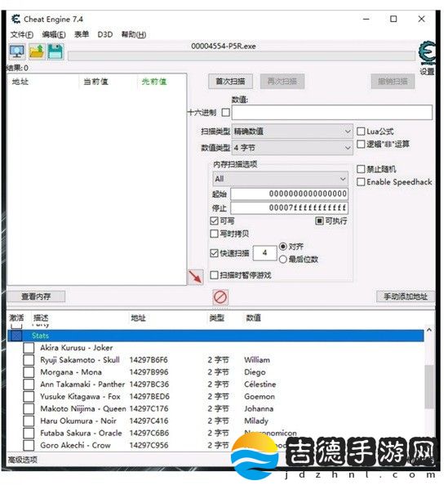448x485 pixels.
Task: Open the 数值类型 4 字节 dropdown
Action: point(292,148)
